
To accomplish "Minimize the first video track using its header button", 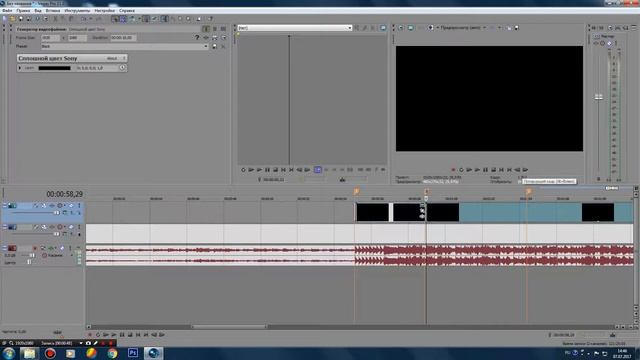I will pyautogui.click(x=4, y=205).
